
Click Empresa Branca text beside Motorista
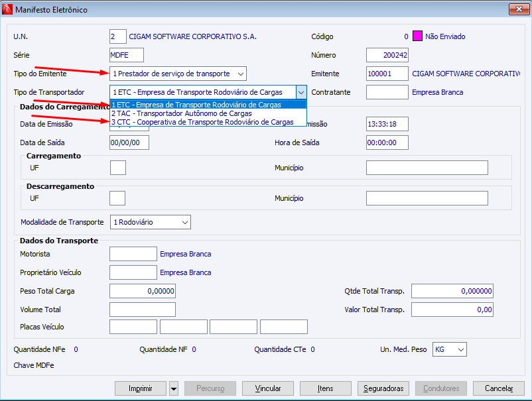pyautogui.click(x=186, y=254)
